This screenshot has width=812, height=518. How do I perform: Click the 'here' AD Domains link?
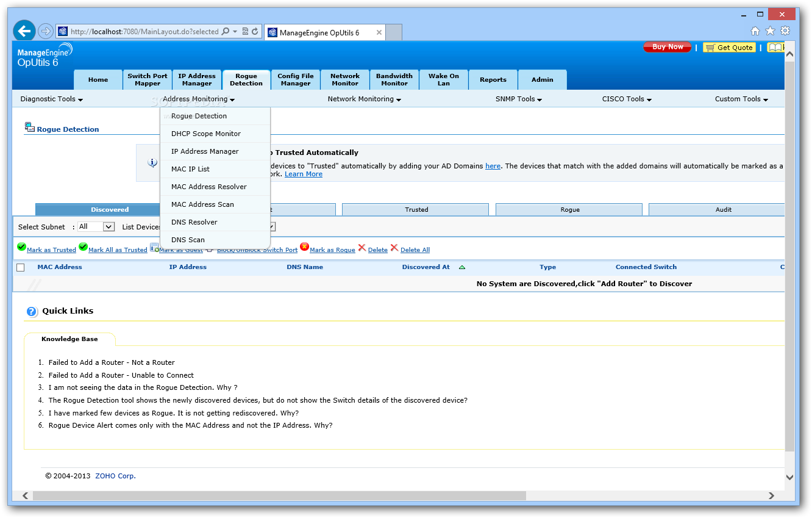coord(493,166)
